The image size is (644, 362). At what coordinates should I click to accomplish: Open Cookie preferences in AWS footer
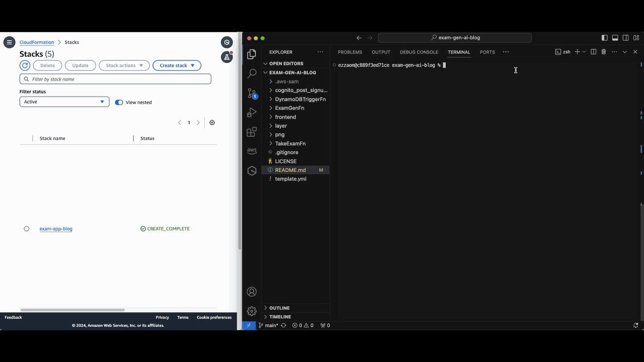point(214,317)
